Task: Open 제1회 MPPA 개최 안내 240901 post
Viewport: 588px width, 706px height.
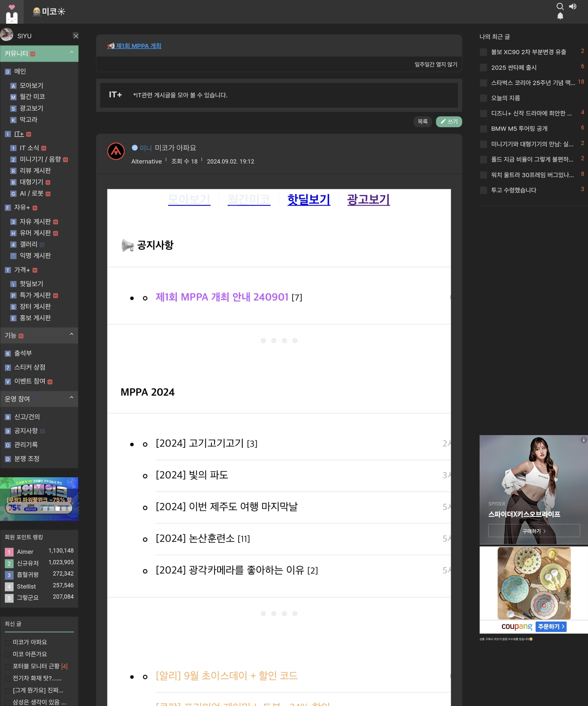Action: pyautogui.click(x=222, y=297)
